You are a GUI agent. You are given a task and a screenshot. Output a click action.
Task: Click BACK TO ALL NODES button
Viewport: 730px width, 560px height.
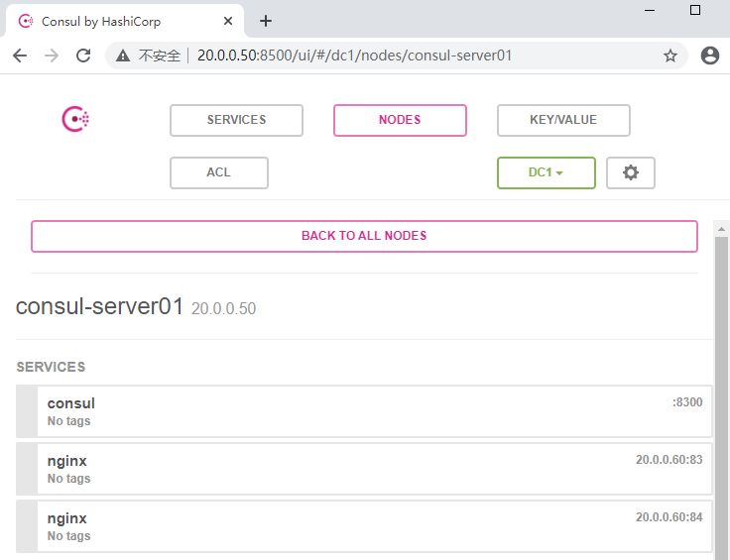[364, 236]
